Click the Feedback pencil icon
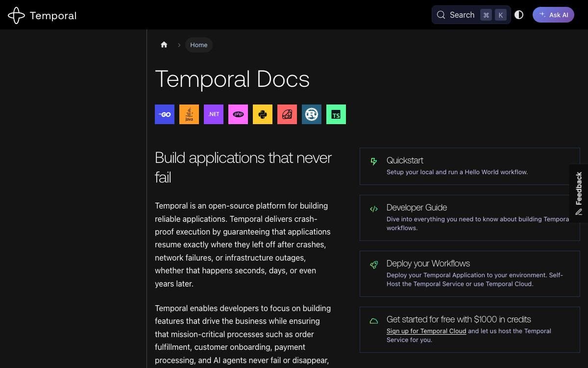This screenshot has width=588, height=368. 579,212
